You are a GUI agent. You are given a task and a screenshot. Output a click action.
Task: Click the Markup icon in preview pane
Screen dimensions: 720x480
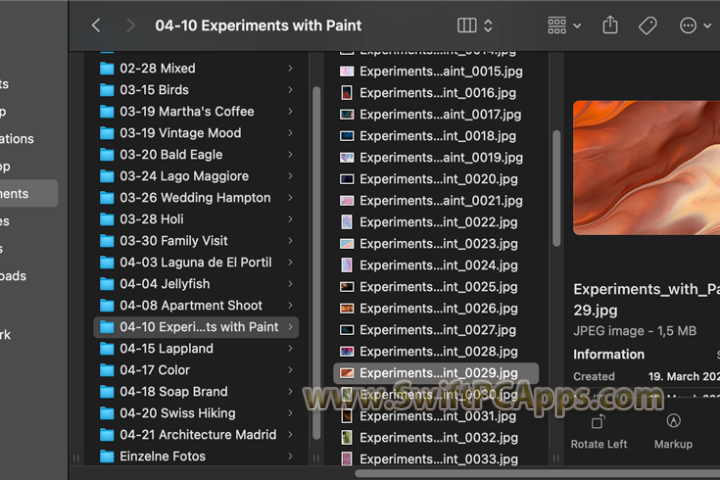[x=673, y=420]
